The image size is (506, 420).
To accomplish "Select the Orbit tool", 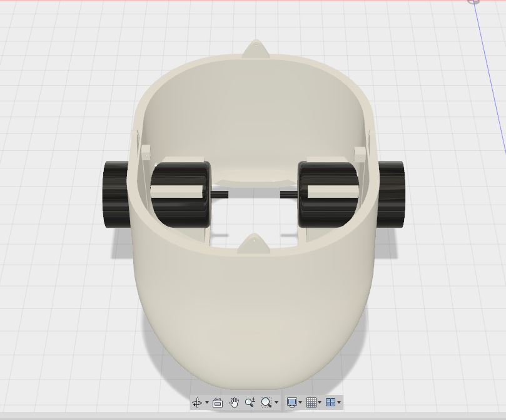I will tap(197, 402).
